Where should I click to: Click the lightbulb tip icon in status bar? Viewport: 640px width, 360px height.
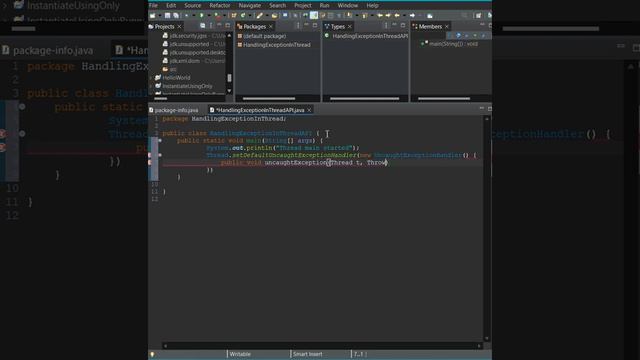tap(152, 354)
